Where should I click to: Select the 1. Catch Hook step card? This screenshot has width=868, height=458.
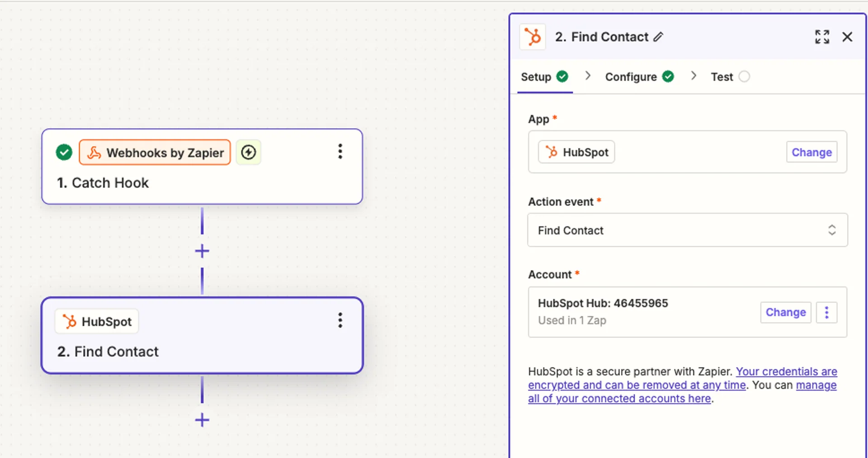[202, 167]
